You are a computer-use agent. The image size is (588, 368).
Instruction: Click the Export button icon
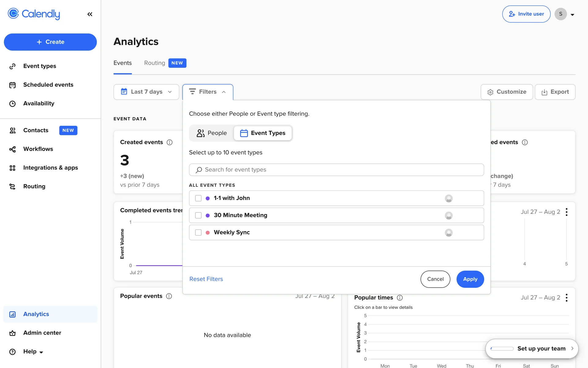pyautogui.click(x=544, y=92)
